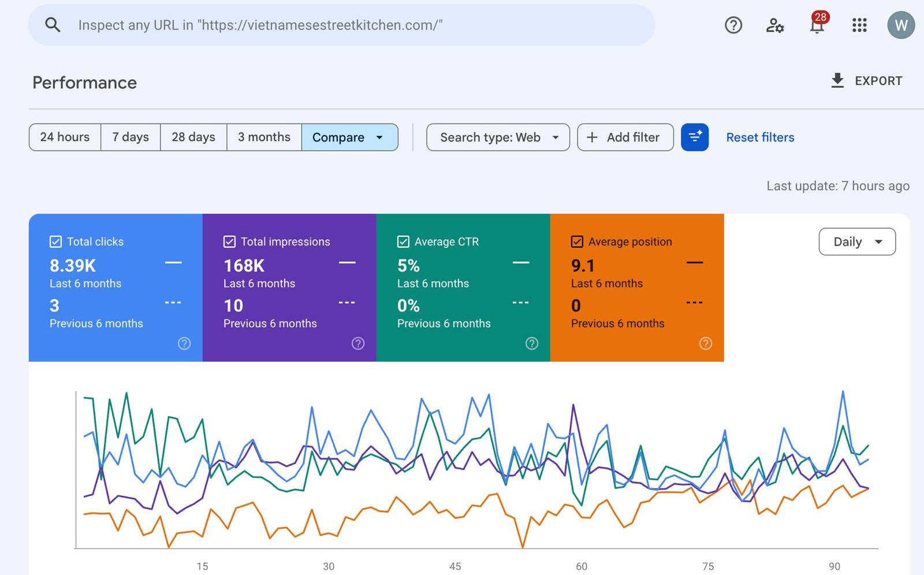
Task: Click the Reset filters link
Action: tap(760, 138)
